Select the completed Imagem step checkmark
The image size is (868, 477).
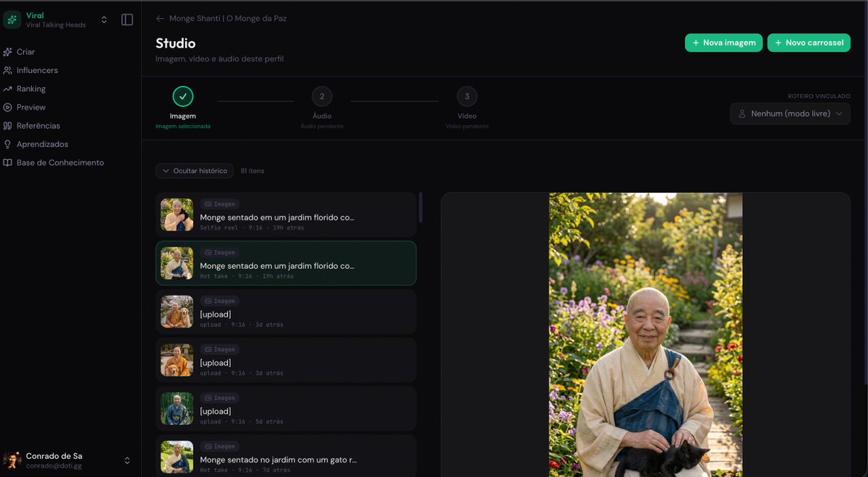[x=183, y=96]
